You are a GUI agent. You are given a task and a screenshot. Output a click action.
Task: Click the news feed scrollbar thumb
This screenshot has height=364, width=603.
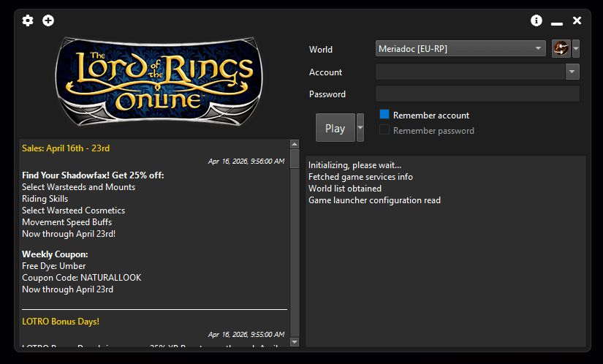(295, 159)
